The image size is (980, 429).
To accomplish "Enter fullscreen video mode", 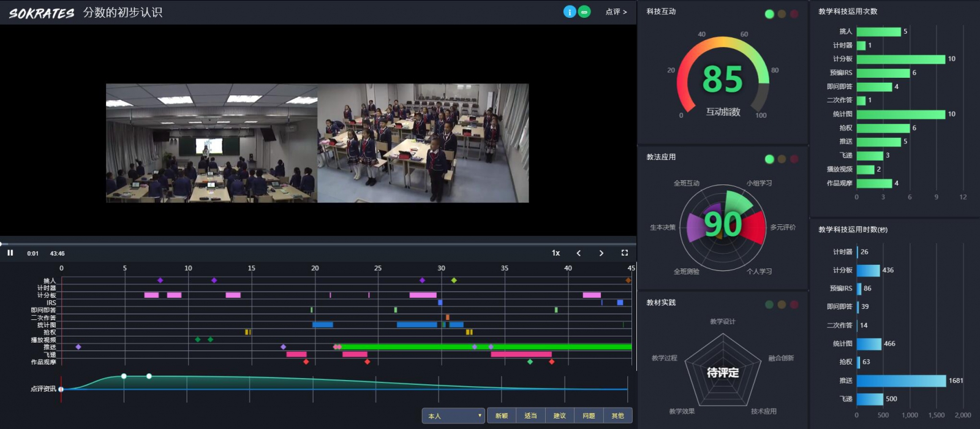I will tap(625, 252).
